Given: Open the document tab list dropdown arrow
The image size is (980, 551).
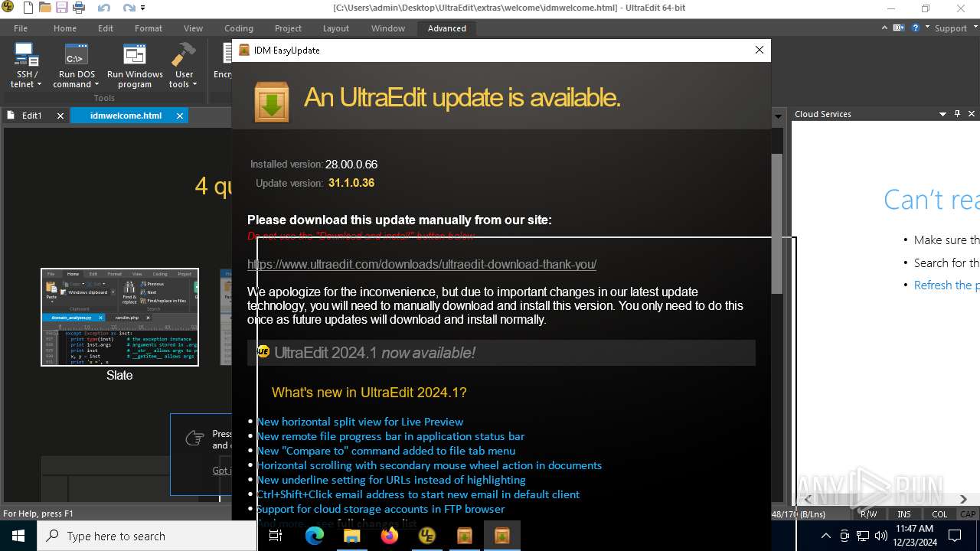Looking at the screenshot, I should pos(779,116).
